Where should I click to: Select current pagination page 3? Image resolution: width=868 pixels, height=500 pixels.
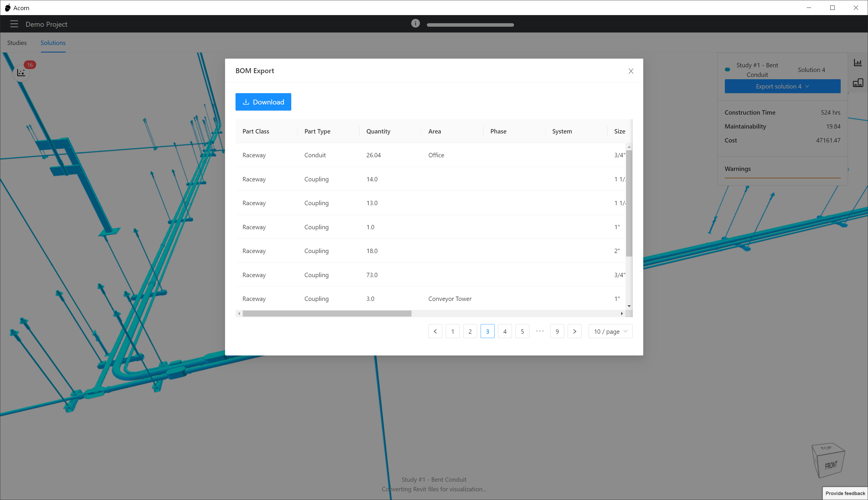(487, 331)
